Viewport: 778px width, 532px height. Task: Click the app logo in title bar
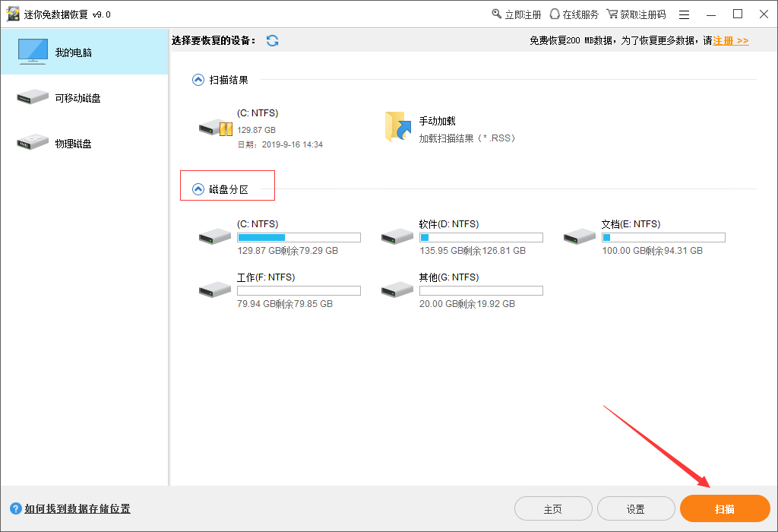pyautogui.click(x=13, y=14)
